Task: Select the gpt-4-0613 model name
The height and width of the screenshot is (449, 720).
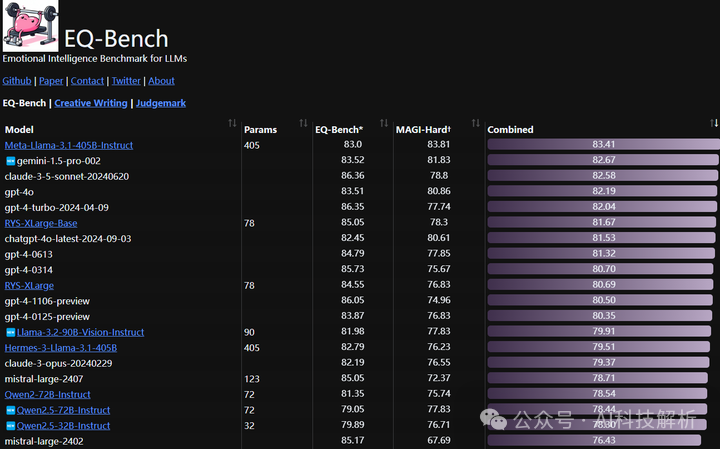Action: coord(28,255)
